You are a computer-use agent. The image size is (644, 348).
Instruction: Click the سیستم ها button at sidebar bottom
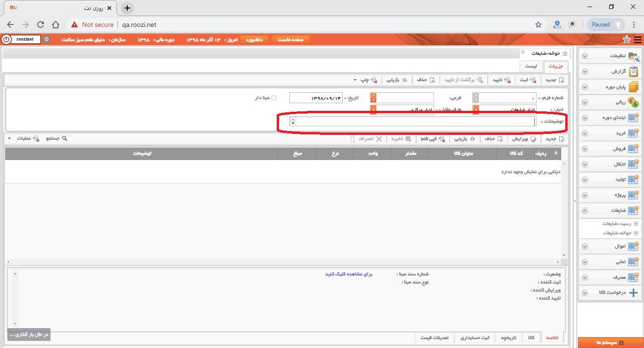click(x=610, y=342)
